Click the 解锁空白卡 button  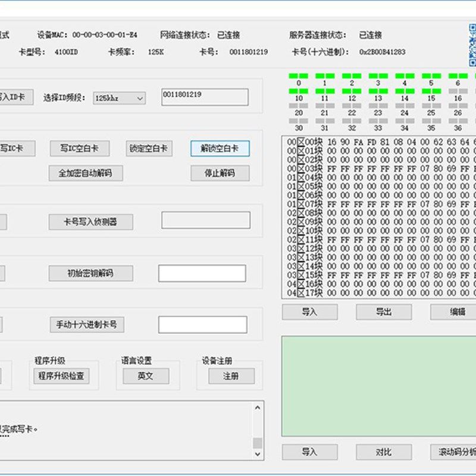[220, 148]
